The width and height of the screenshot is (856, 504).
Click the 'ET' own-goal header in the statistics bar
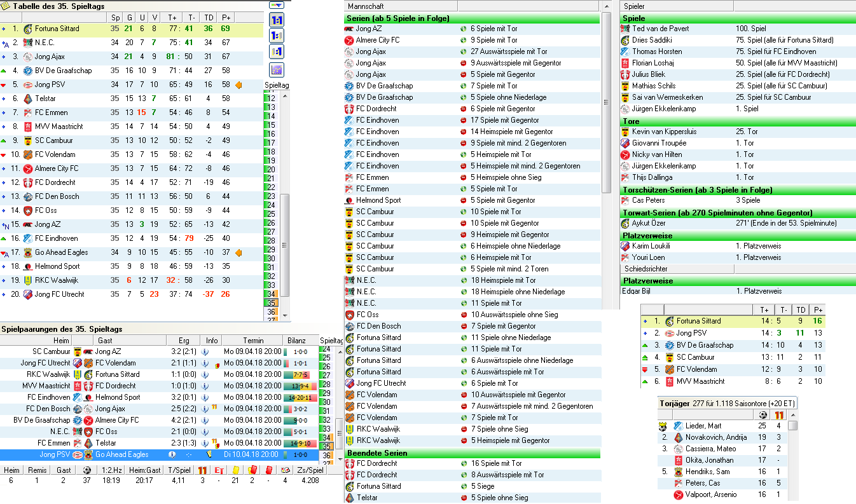(x=219, y=470)
